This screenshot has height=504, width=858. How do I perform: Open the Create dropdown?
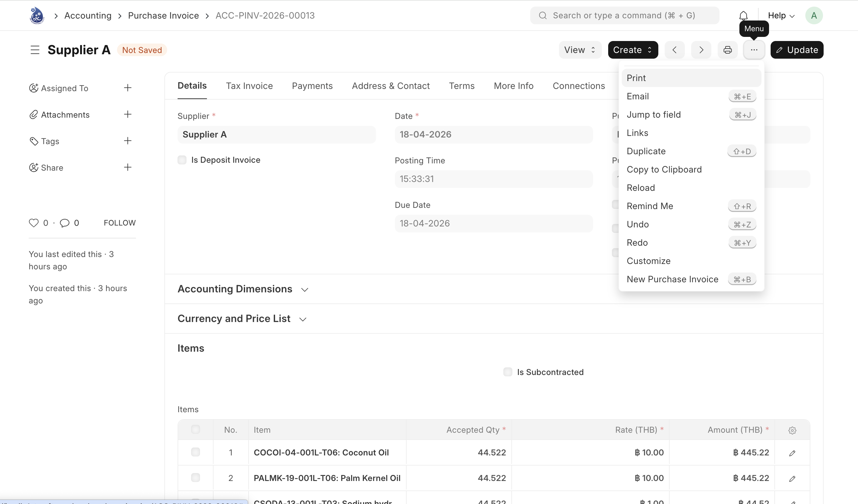click(632, 50)
